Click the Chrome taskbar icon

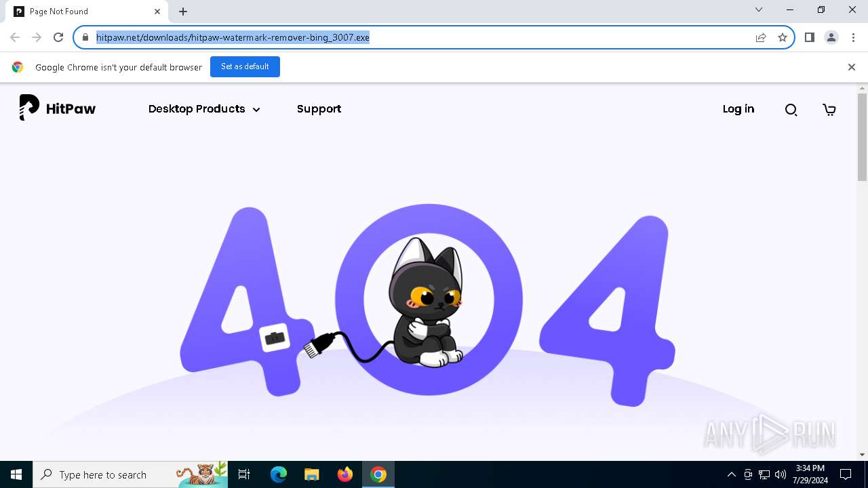pyautogui.click(x=378, y=474)
